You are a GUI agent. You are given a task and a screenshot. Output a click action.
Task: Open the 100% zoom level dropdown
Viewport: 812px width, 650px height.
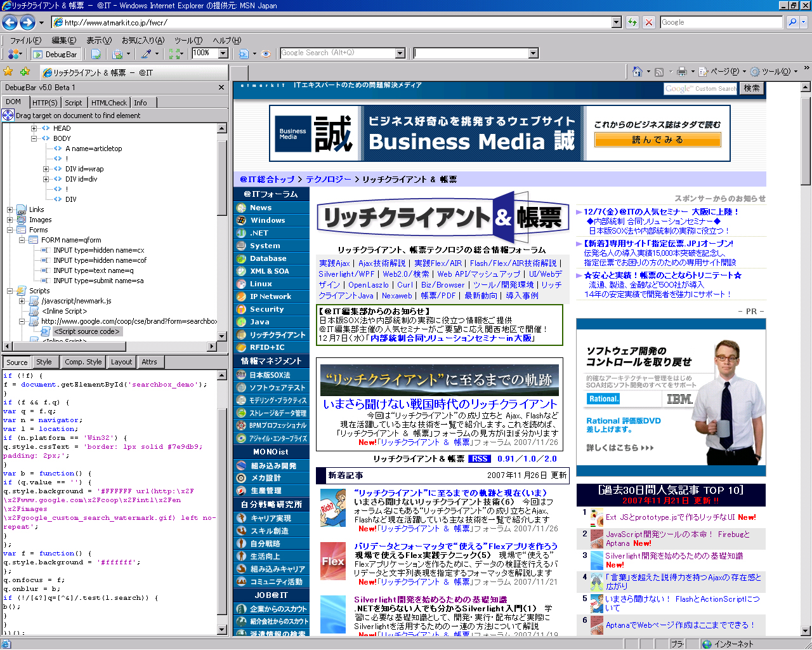click(x=223, y=53)
